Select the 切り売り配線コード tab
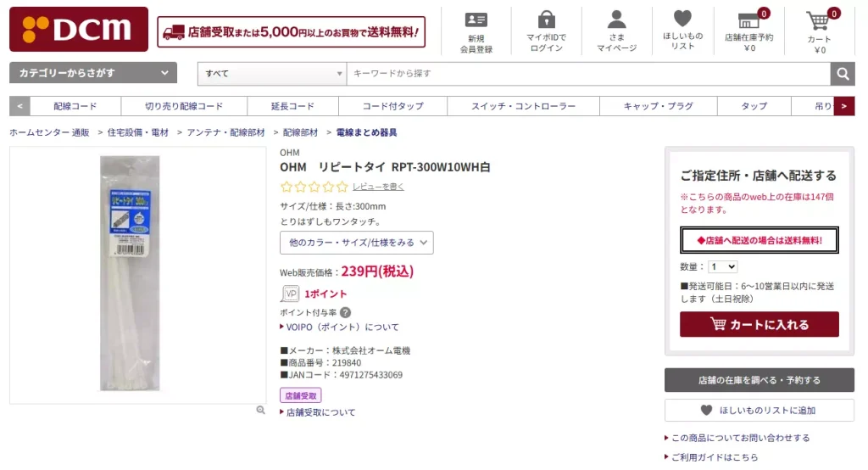The image size is (868, 470). point(184,106)
